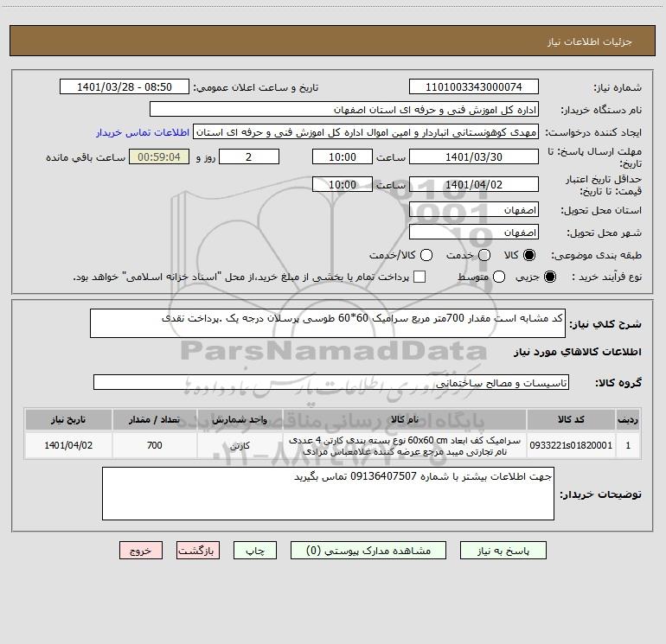This screenshot has height=644, width=666.
Task: Select the کالا/خدمت radio button
Action: (426, 255)
